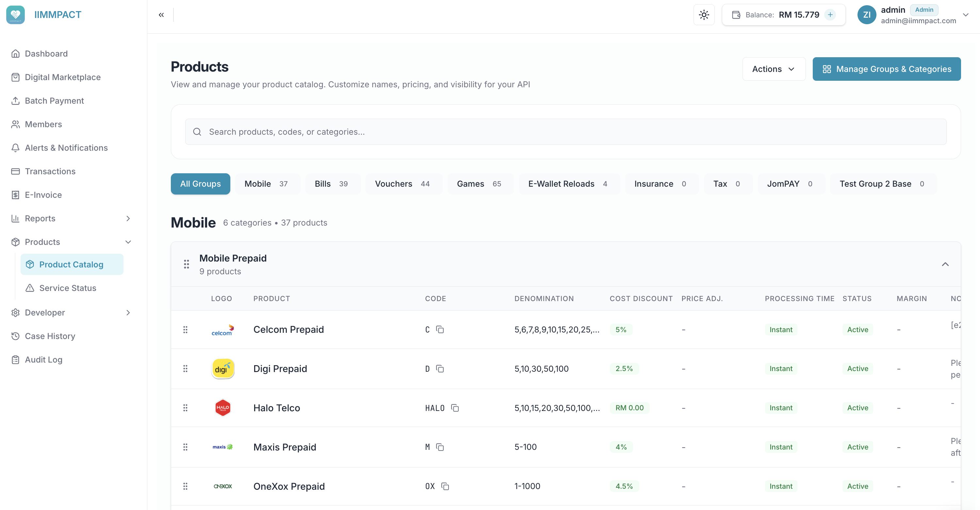980x510 pixels.
Task: Click Halo Telco row drag handle
Action: click(x=185, y=408)
